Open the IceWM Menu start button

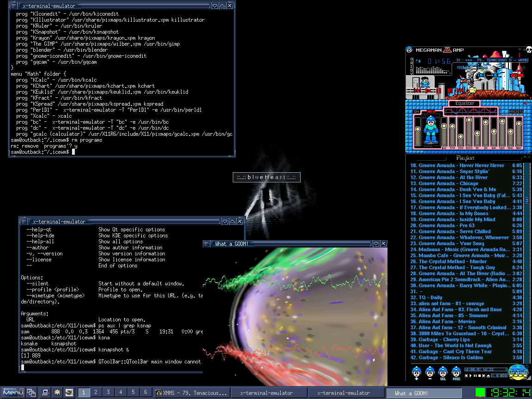coord(12,393)
